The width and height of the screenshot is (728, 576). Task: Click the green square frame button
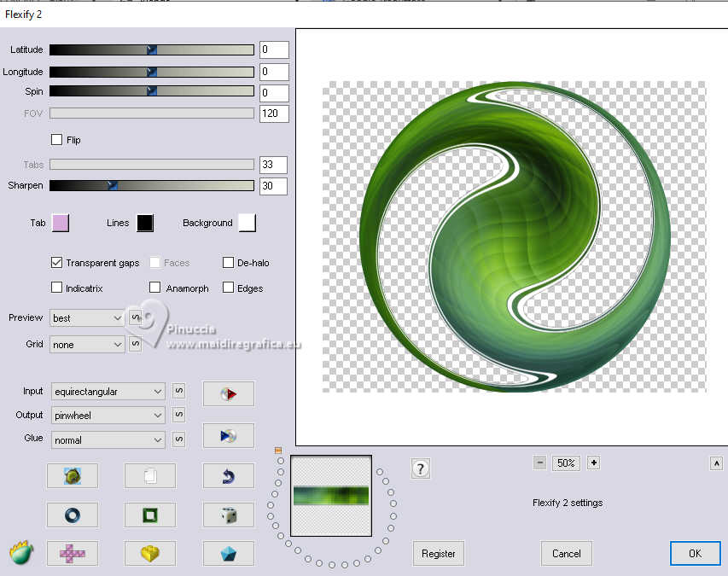(150, 515)
